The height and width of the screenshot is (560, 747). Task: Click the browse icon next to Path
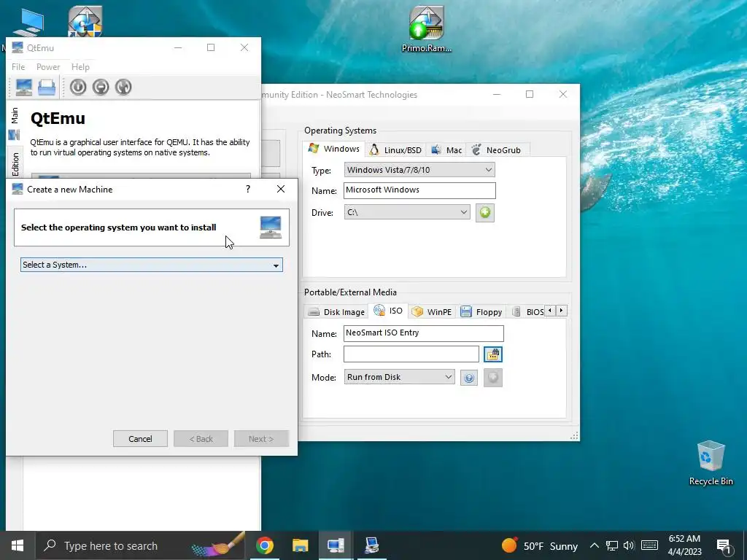pyautogui.click(x=493, y=354)
